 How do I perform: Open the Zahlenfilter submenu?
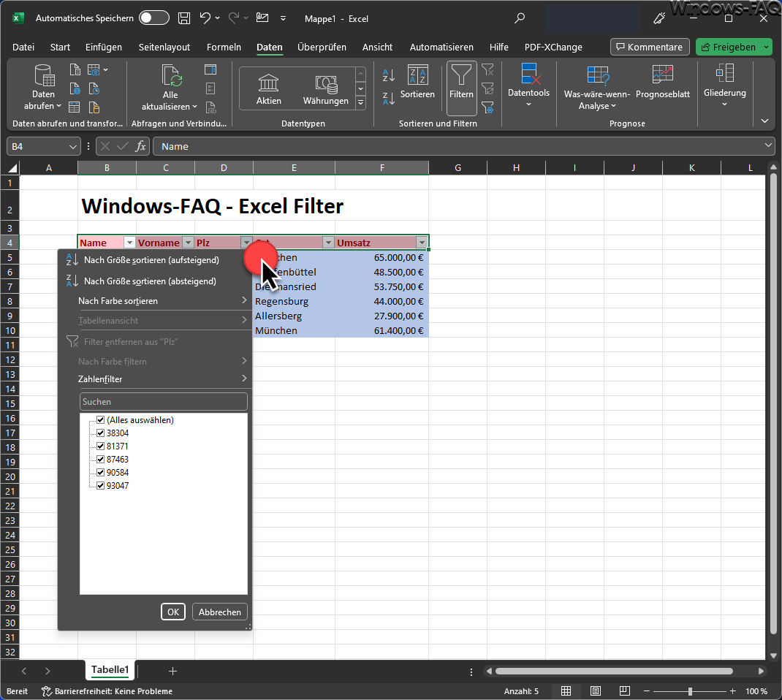point(156,379)
